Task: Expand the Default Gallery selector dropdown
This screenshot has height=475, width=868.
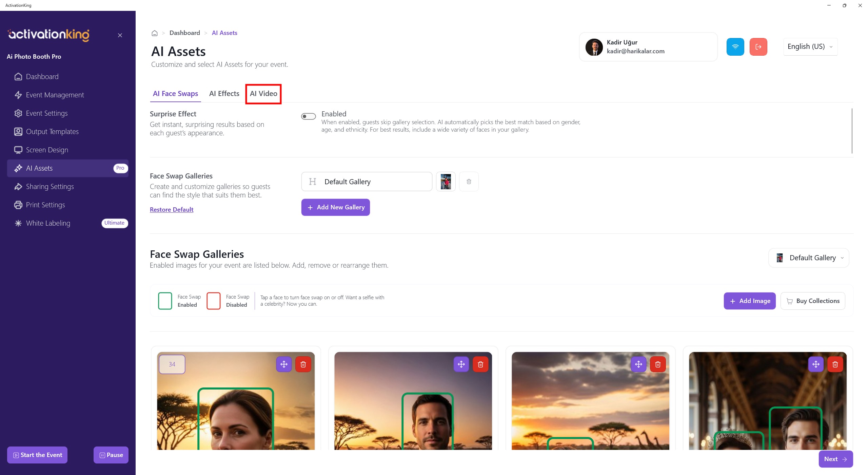Action: tap(809, 258)
